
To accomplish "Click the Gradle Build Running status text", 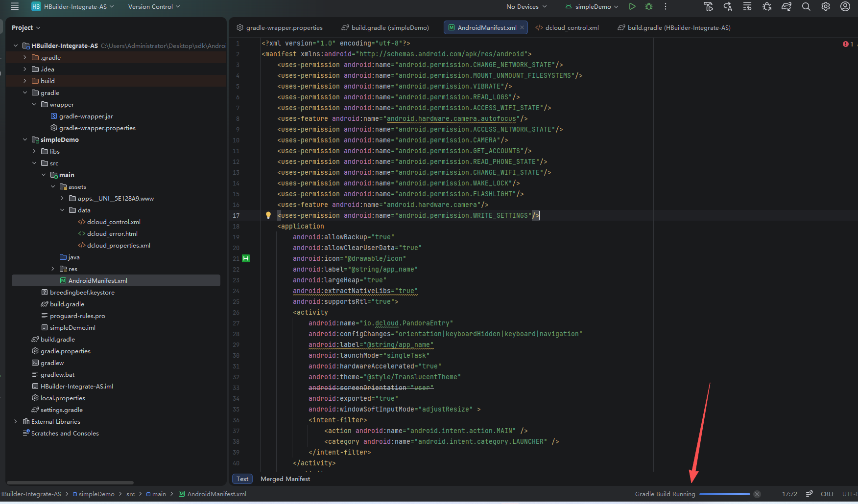I will 665,494.
